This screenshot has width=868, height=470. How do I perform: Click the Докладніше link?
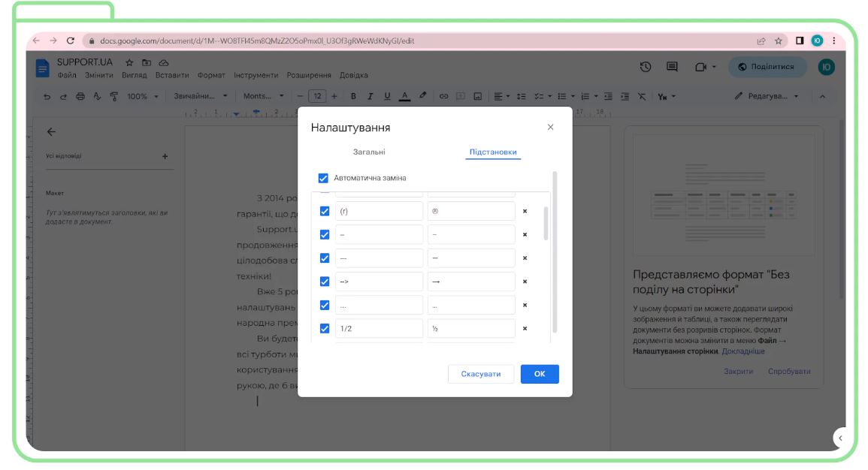743,351
